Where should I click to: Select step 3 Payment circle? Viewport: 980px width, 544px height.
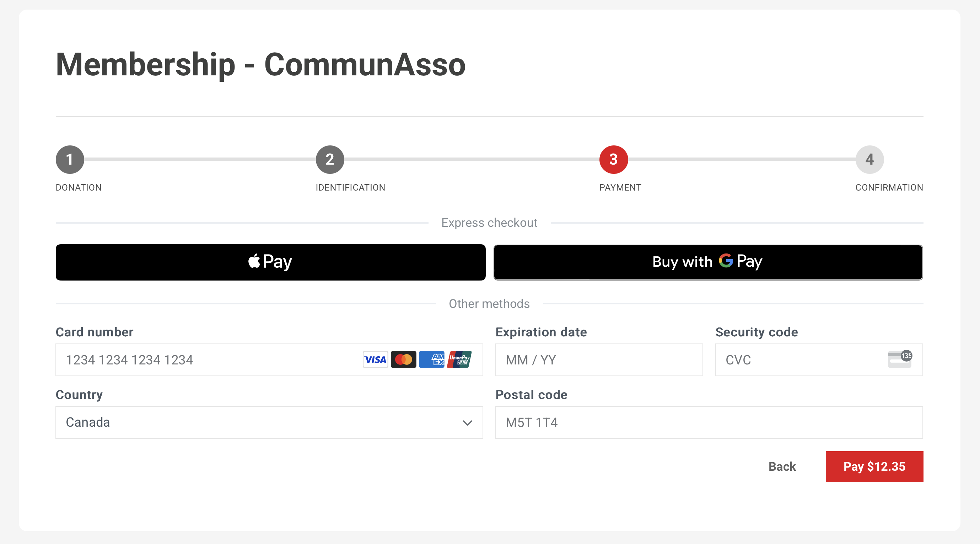pos(613,160)
